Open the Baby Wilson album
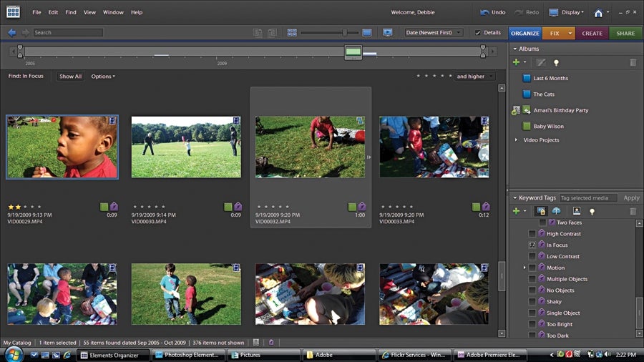This screenshot has height=362, width=644. pyautogui.click(x=548, y=126)
